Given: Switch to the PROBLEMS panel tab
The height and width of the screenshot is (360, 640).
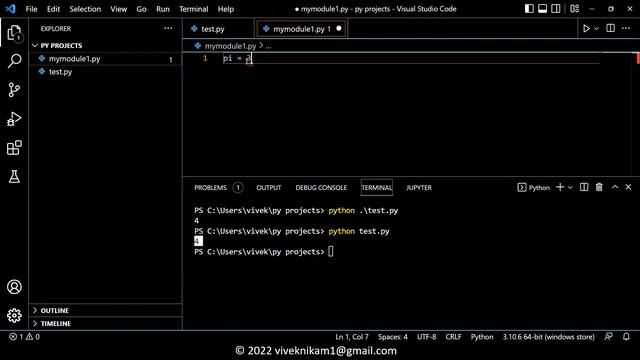Looking at the screenshot, I should coord(218,187).
